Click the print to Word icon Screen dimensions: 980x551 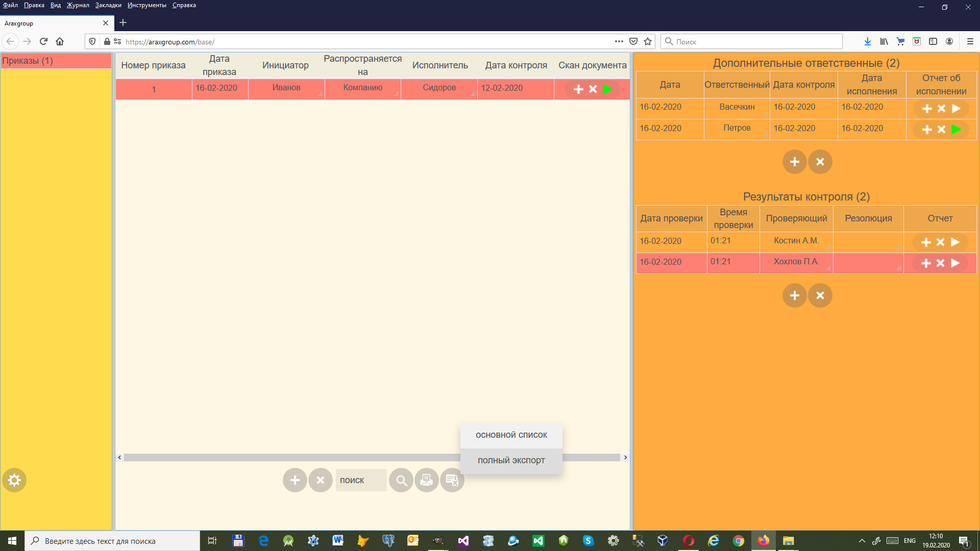pos(426,480)
